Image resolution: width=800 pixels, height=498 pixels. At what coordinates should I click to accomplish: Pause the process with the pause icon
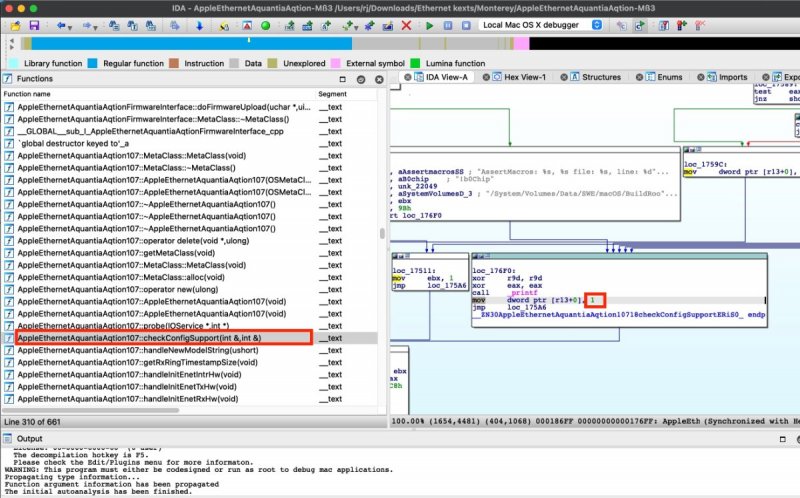point(447,24)
